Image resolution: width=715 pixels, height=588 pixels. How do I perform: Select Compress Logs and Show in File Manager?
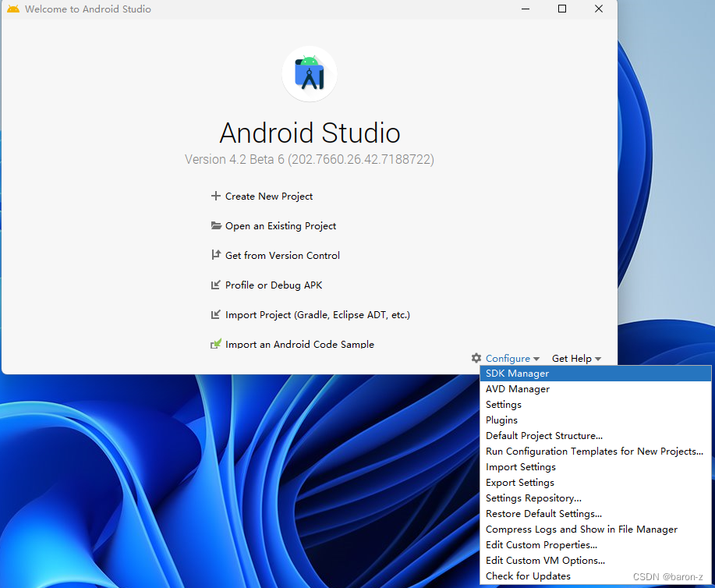coord(596,530)
